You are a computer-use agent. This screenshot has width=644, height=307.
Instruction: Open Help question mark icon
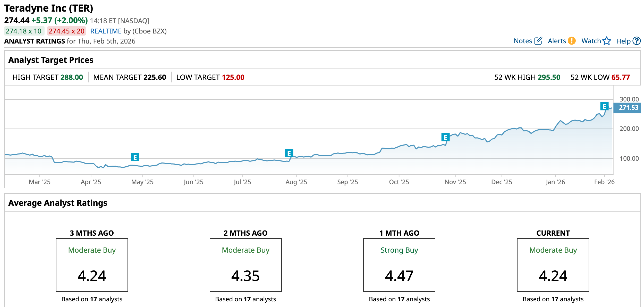tap(637, 41)
